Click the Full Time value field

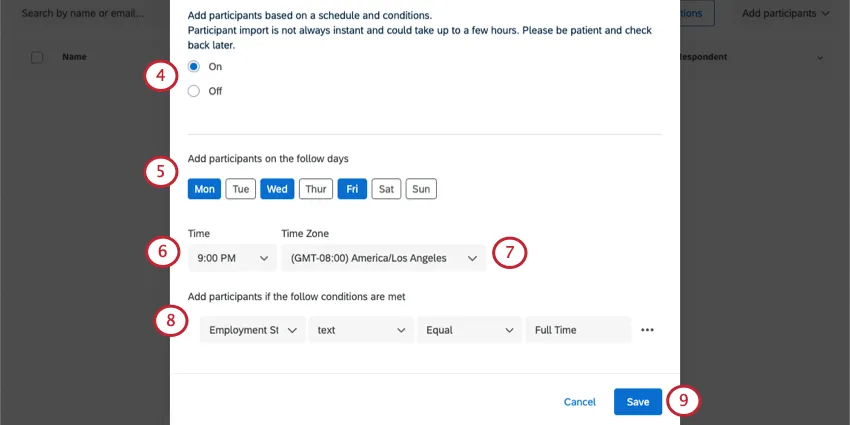coord(579,330)
